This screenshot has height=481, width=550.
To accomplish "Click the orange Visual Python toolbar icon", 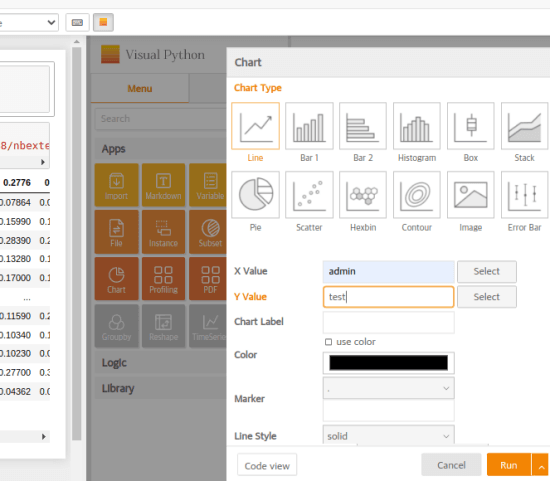I will coord(103,22).
